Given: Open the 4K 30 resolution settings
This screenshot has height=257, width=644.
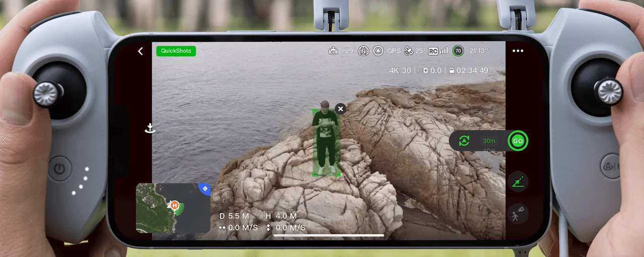Looking at the screenshot, I should (x=400, y=71).
